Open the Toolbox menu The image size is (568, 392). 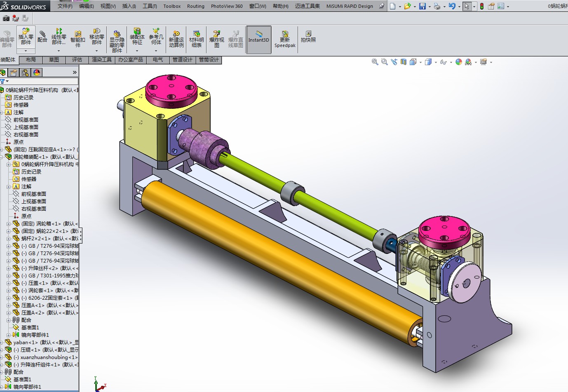coord(172,6)
